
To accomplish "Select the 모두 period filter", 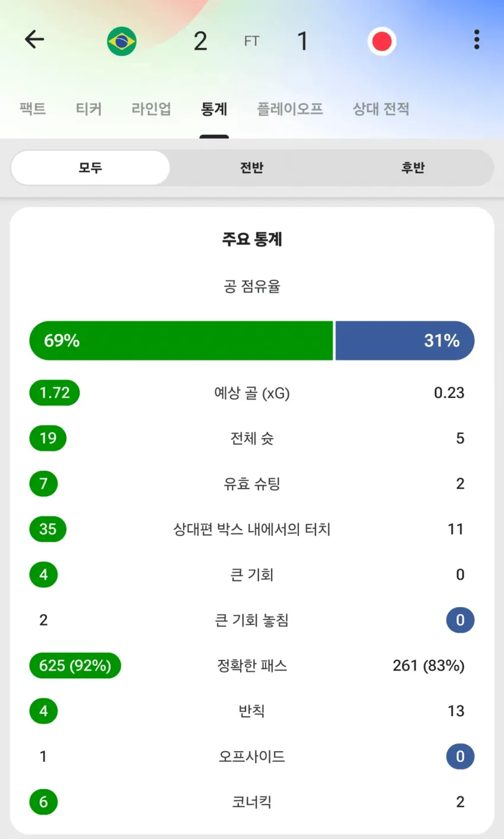I will [90, 168].
